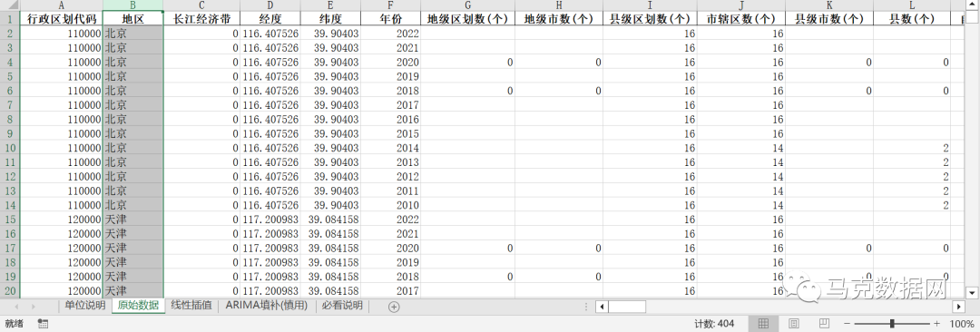Screen dimensions: 980x332
Task: Click 县数 cell 2 in row 10
Action: [x=912, y=148]
